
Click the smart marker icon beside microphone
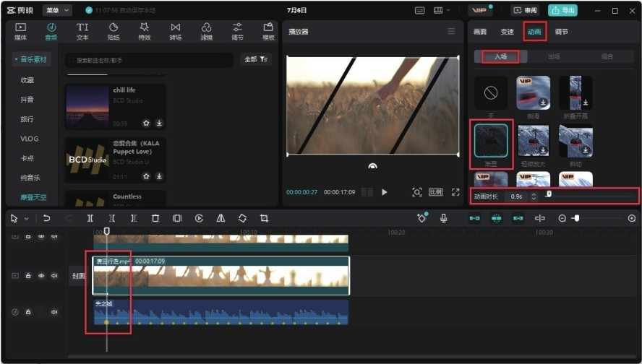[x=421, y=218]
